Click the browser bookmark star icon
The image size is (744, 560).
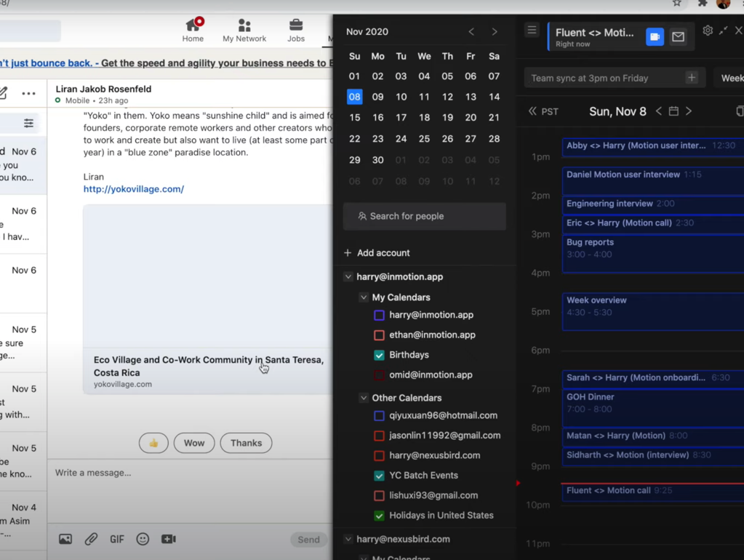coord(677,4)
